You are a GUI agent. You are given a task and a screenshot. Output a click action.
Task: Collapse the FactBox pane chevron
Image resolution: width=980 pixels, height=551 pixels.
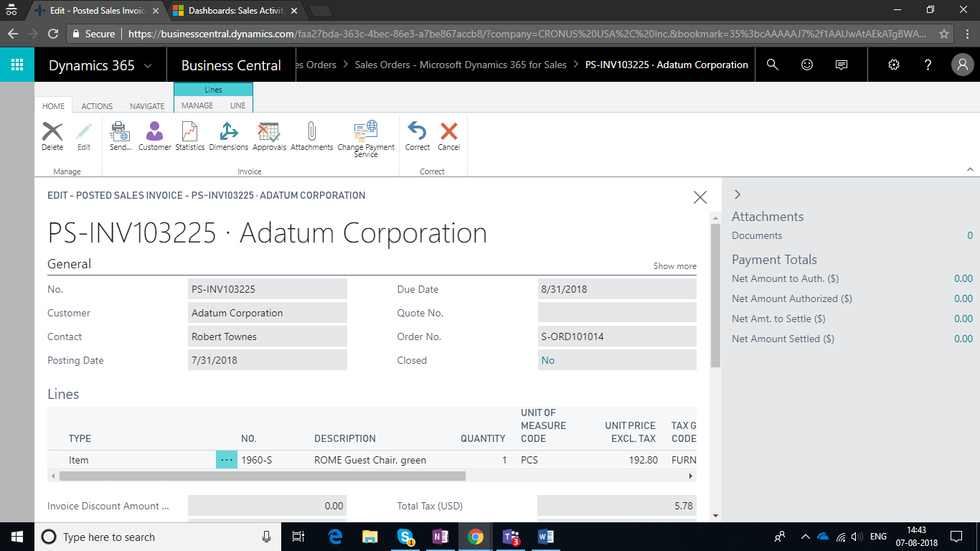[x=738, y=194]
